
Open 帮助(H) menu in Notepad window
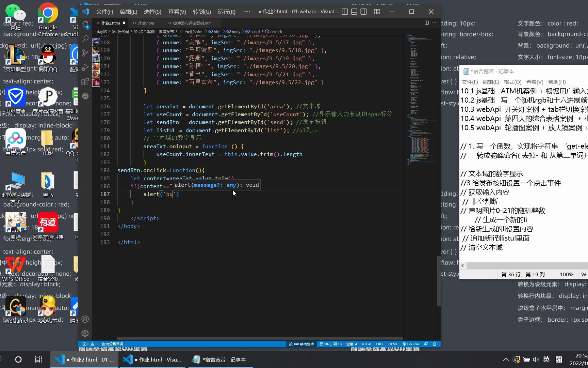(x=557, y=82)
